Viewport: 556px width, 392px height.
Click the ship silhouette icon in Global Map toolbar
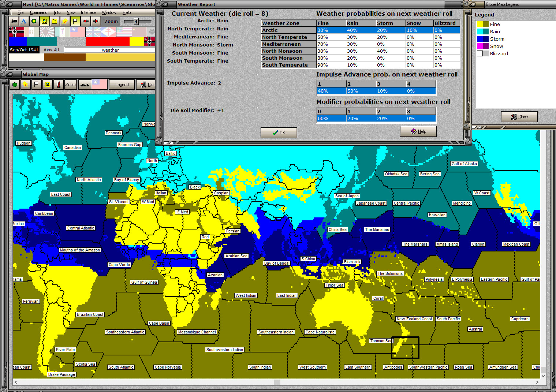[x=85, y=85]
